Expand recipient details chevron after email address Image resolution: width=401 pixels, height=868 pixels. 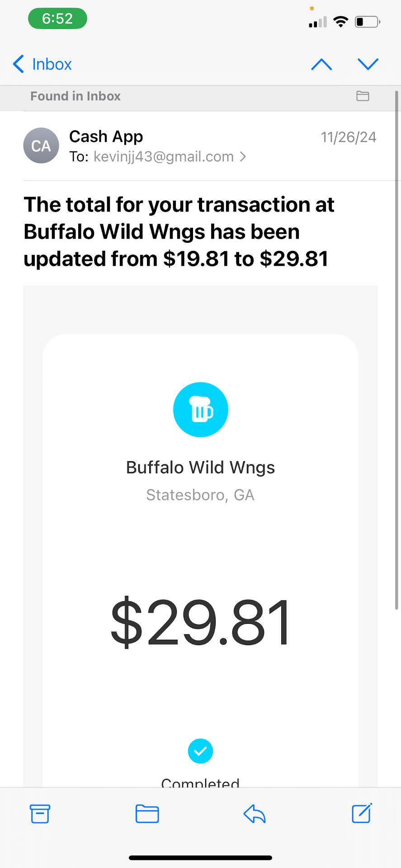[243, 157]
